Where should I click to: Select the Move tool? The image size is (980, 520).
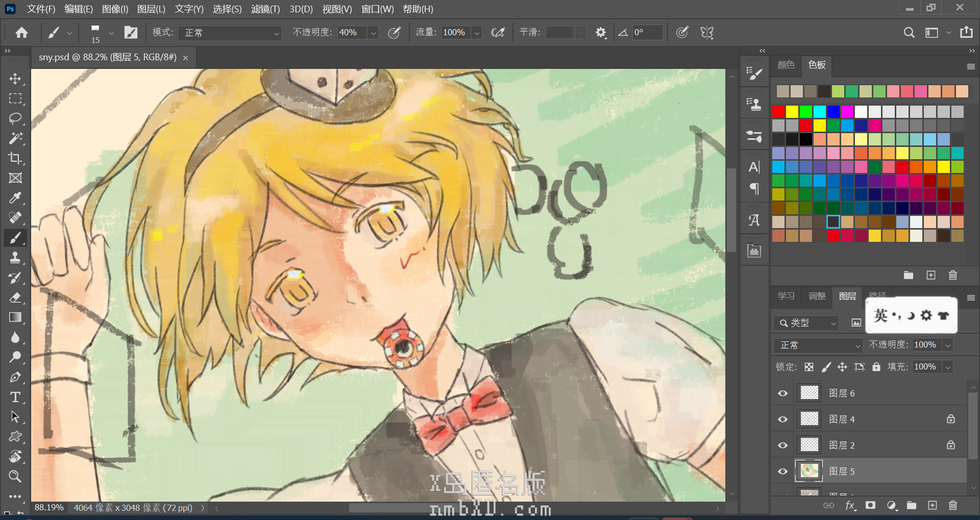pyautogui.click(x=15, y=79)
